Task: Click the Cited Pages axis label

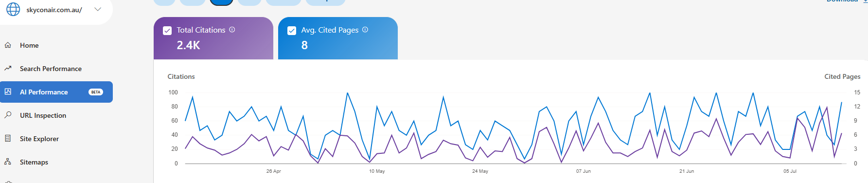Action: point(842,76)
